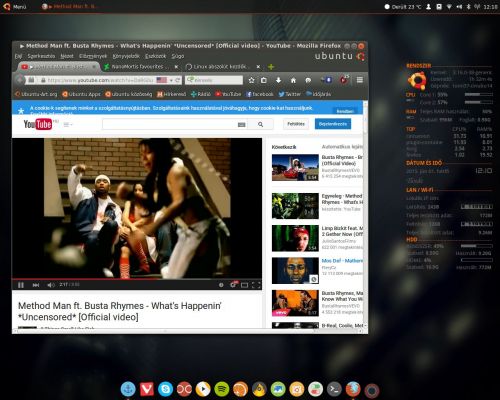The width and height of the screenshot is (500, 400).
Task: Toggle theater mode on the player
Action: (x=244, y=285)
